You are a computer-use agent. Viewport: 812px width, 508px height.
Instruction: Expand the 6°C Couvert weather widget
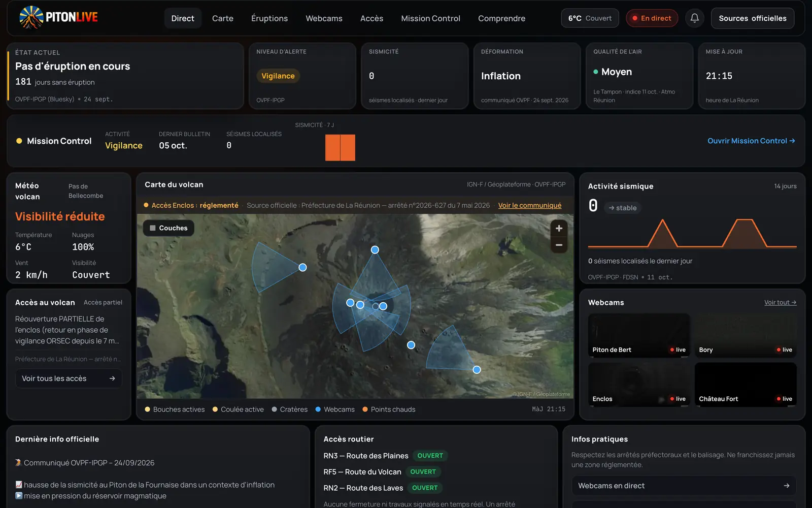[x=590, y=18]
